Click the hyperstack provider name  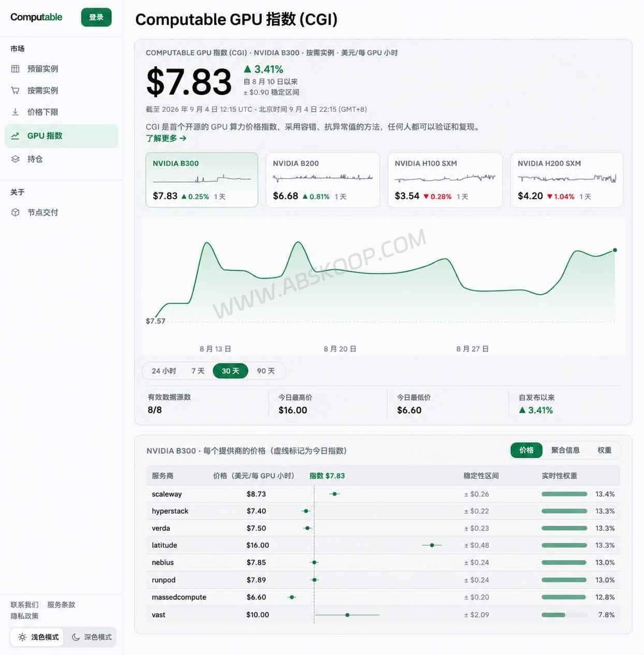[170, 511]
